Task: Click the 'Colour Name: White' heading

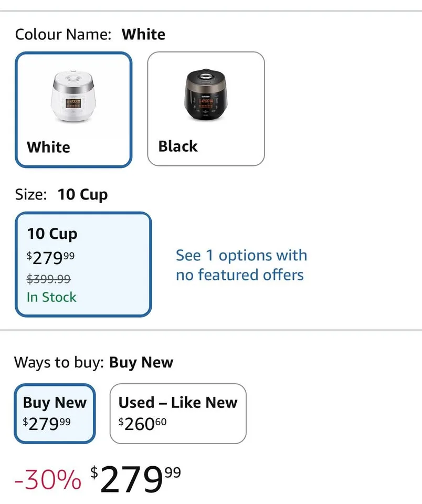Action: [x=90, y=34]
